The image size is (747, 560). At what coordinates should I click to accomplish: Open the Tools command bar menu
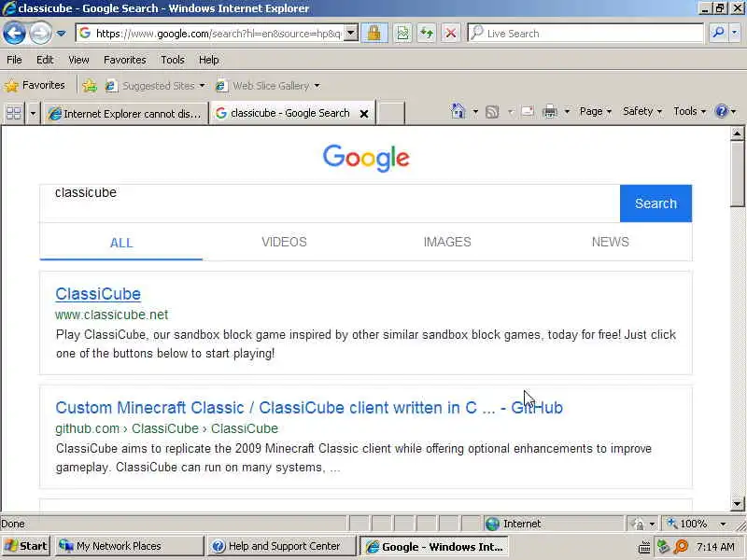[689, 111]
